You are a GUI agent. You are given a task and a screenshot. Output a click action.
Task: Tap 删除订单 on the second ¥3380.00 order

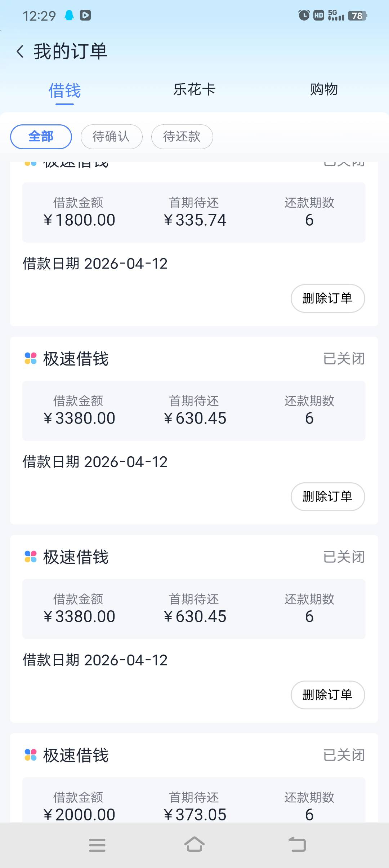point(327,695)
